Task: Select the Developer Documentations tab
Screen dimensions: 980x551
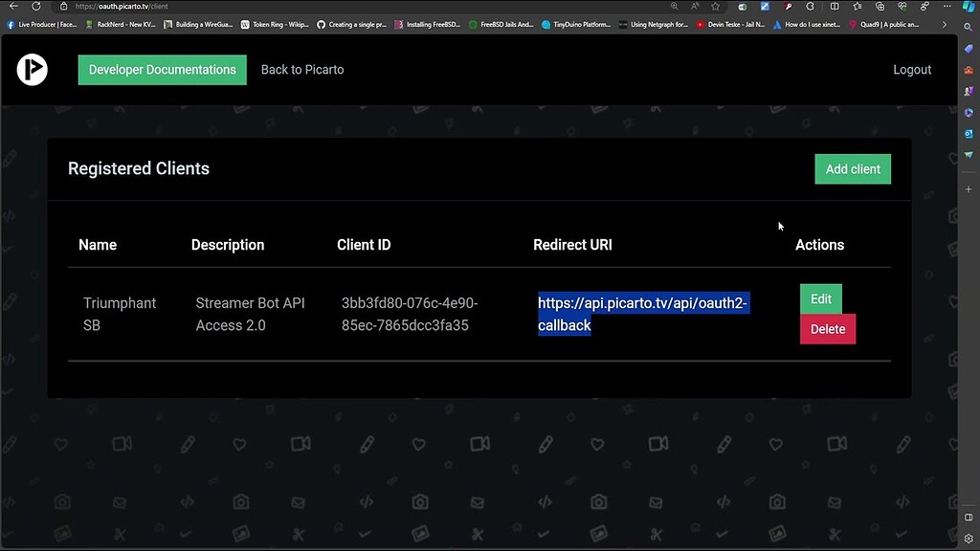Action: (162, 69)
